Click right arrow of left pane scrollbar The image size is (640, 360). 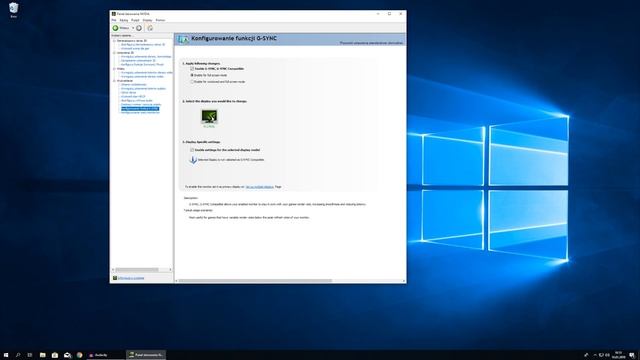click(x=171, y=270)
